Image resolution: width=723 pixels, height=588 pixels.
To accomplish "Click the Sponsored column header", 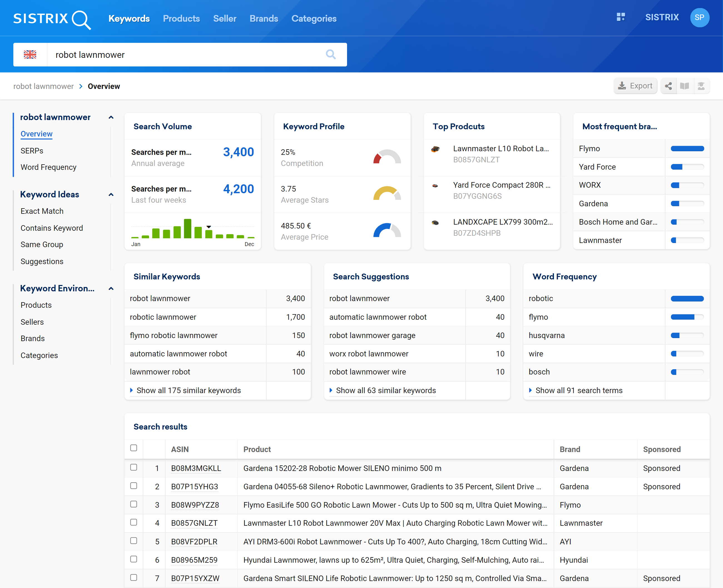I will coord(662,450).
